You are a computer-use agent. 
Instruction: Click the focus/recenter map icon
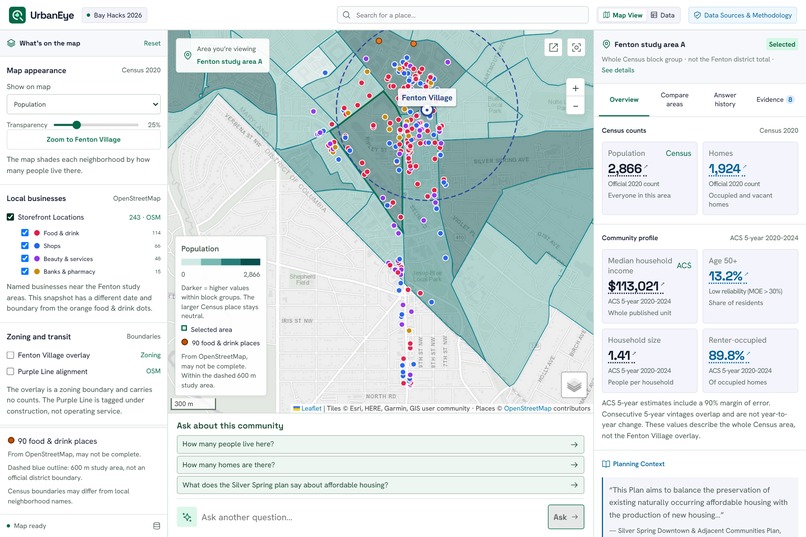pyautogui.click(x=576, y=47)
